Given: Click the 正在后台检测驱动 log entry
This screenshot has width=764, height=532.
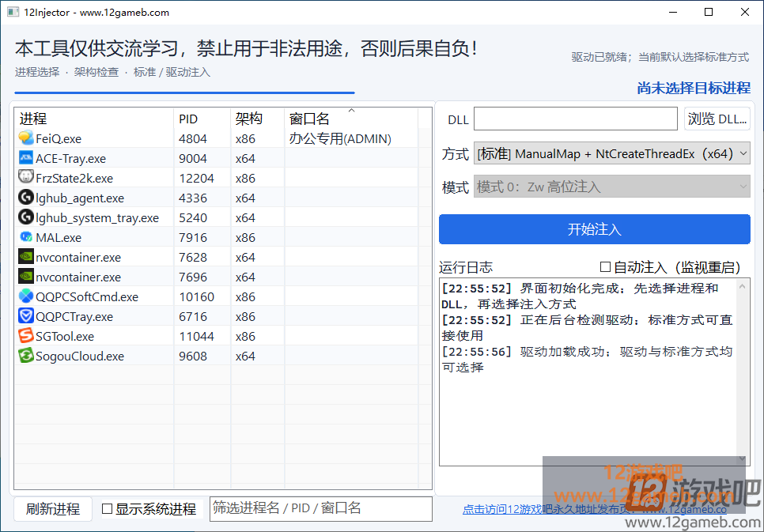Looking at the screenshot, I should point(587,327).
